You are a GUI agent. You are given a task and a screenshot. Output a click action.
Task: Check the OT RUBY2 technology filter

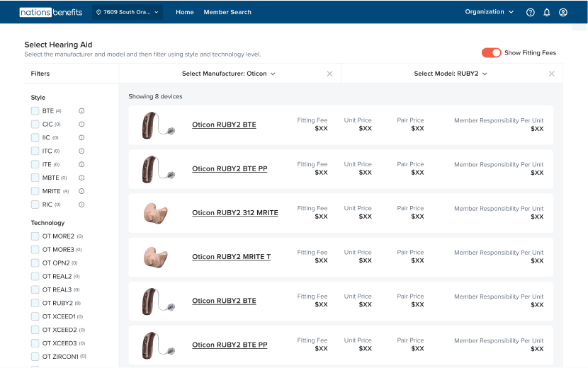click(x=35, y=303)
